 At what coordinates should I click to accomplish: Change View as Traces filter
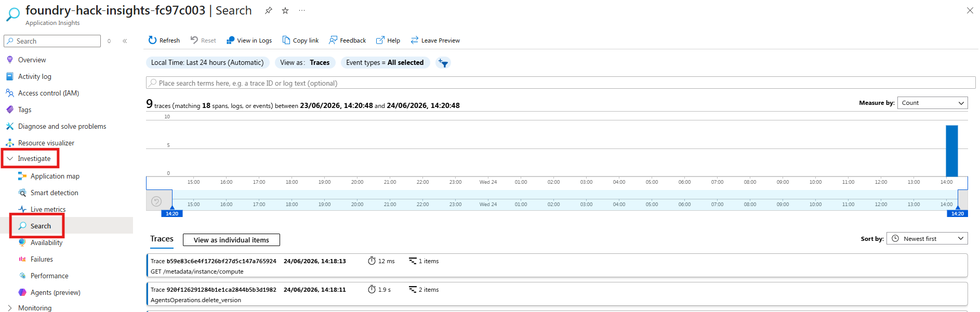click(305, 63)
